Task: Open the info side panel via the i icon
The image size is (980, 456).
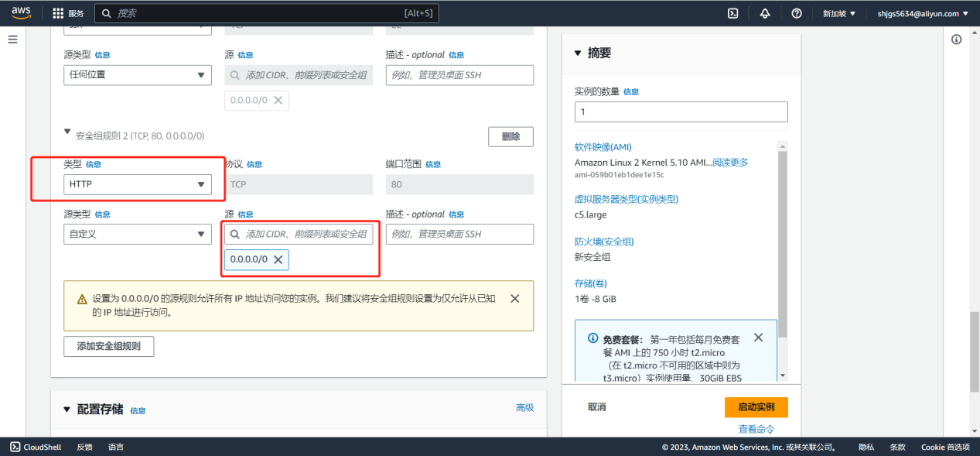Action: tap(956, 39)
